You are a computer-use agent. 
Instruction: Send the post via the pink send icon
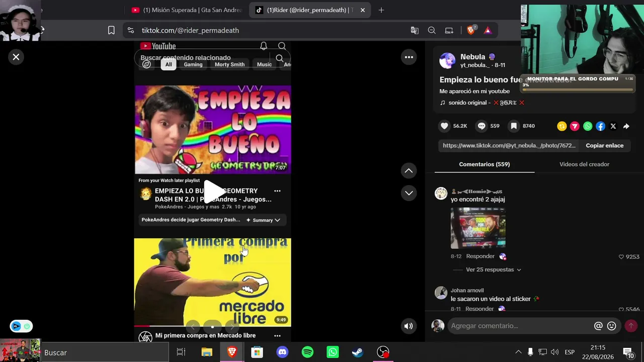[x=575, y=126]
